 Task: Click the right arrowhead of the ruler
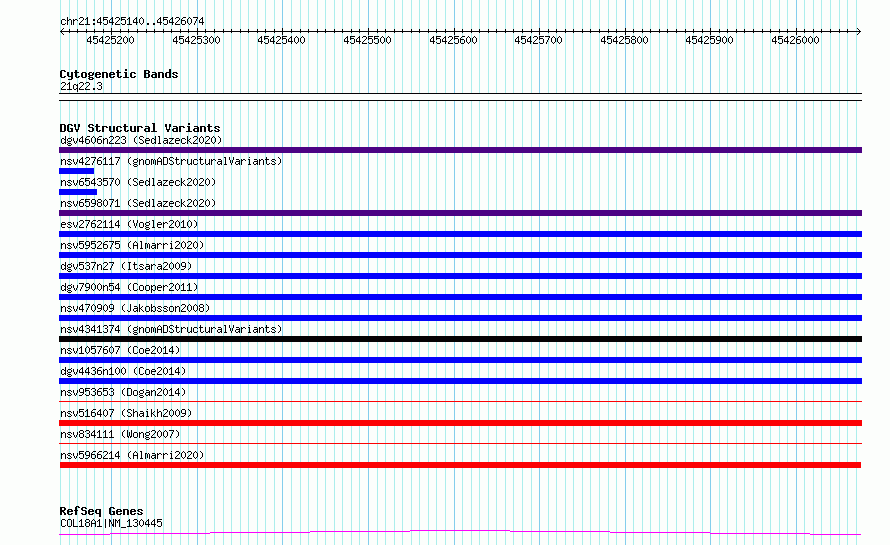click(859, 32)
